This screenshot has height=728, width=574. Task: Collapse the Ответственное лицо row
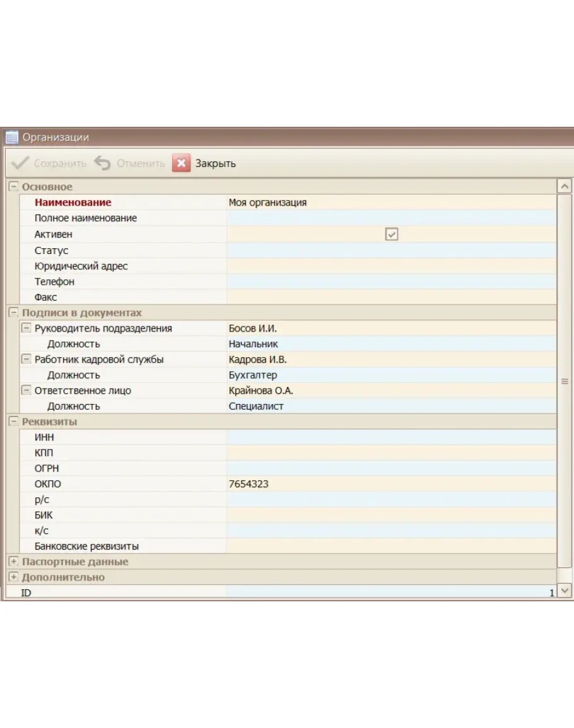[26, 391]
